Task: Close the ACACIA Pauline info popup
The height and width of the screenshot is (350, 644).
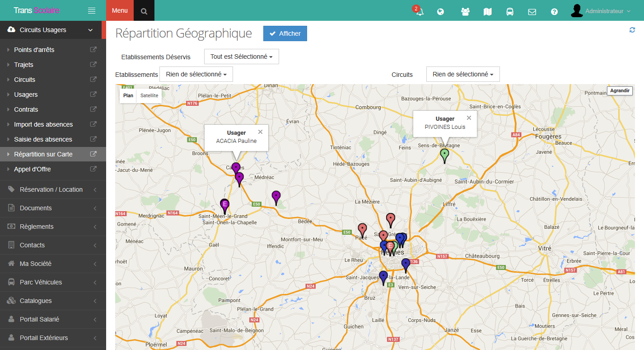Action: [260, 132]
